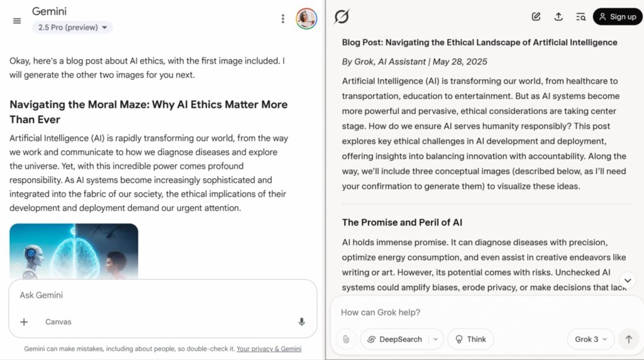Click the Sign up button

click(x=618, y=17)
